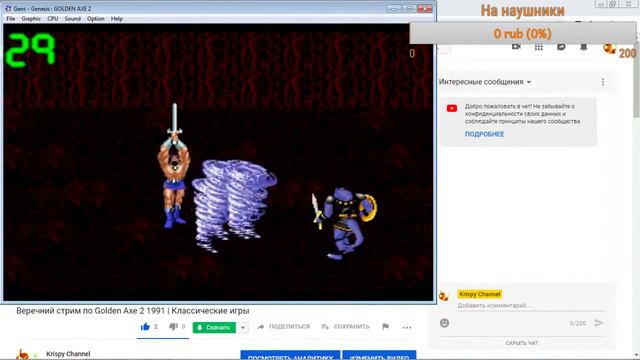Screen dimensions: 640x360
Task: Click СКРЫТЬ ЧАТ to hide chat
Action: 522,343
